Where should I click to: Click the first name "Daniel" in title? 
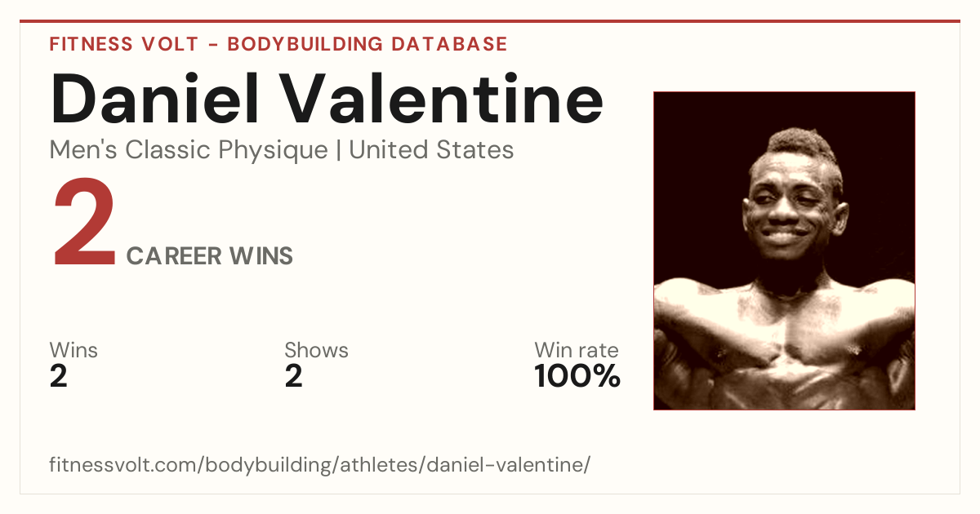tap(155, 99)
